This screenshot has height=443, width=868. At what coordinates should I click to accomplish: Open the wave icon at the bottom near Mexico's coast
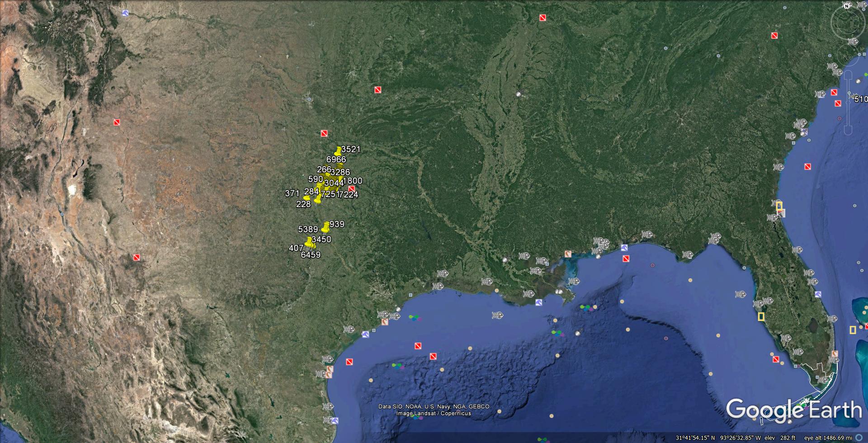pyautogui.click(x=335, y=421)
